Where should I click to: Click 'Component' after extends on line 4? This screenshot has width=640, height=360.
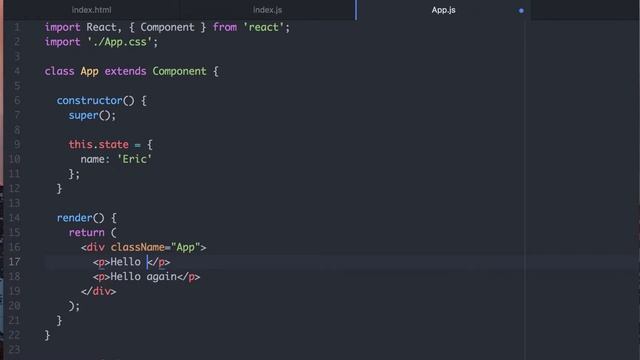click(180, 72)
